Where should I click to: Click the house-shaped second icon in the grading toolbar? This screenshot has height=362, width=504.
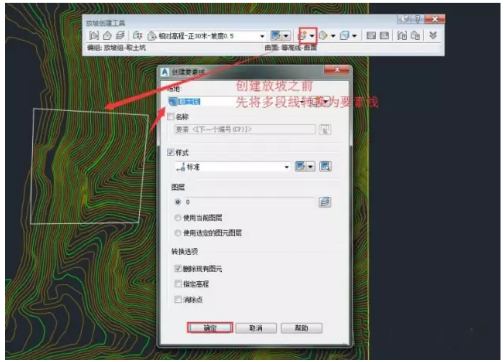tap(107, 35)
